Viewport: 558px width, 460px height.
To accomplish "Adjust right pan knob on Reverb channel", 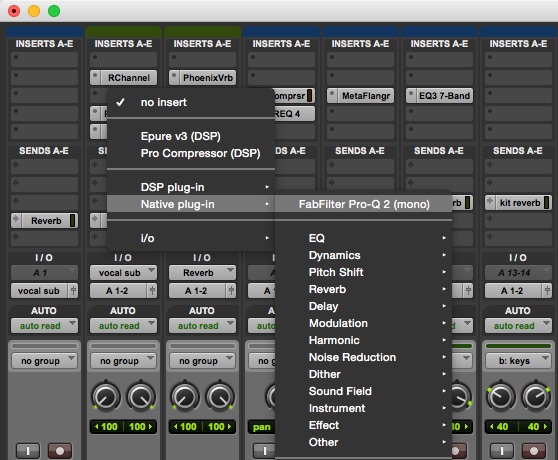I will click(220, 396).
